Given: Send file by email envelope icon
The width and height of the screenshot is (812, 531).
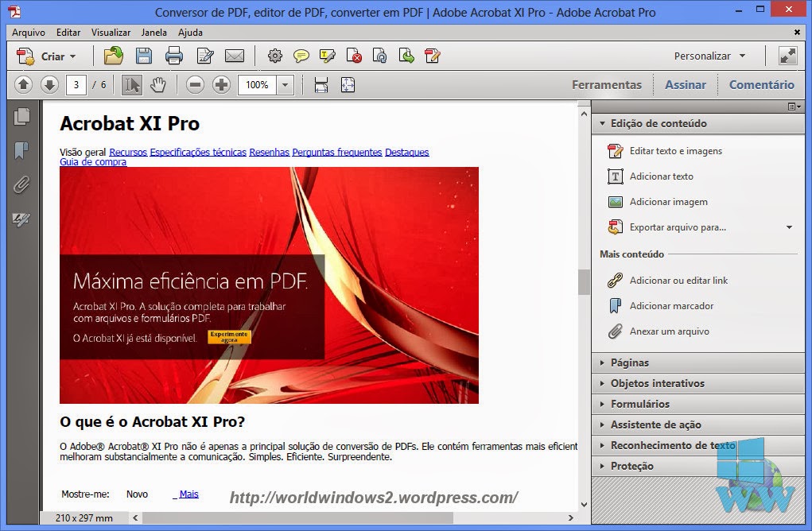Looking at the screenshot, I should pyautogui.click(x=235, y=56).
